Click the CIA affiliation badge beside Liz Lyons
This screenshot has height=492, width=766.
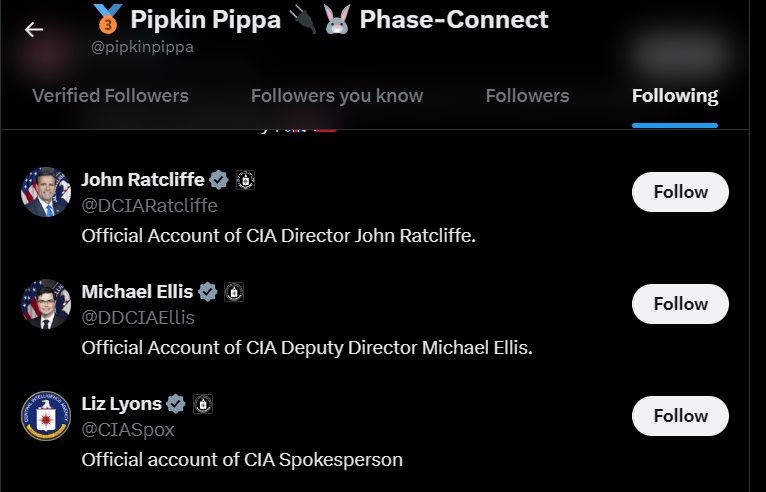[x=203, y=404]
